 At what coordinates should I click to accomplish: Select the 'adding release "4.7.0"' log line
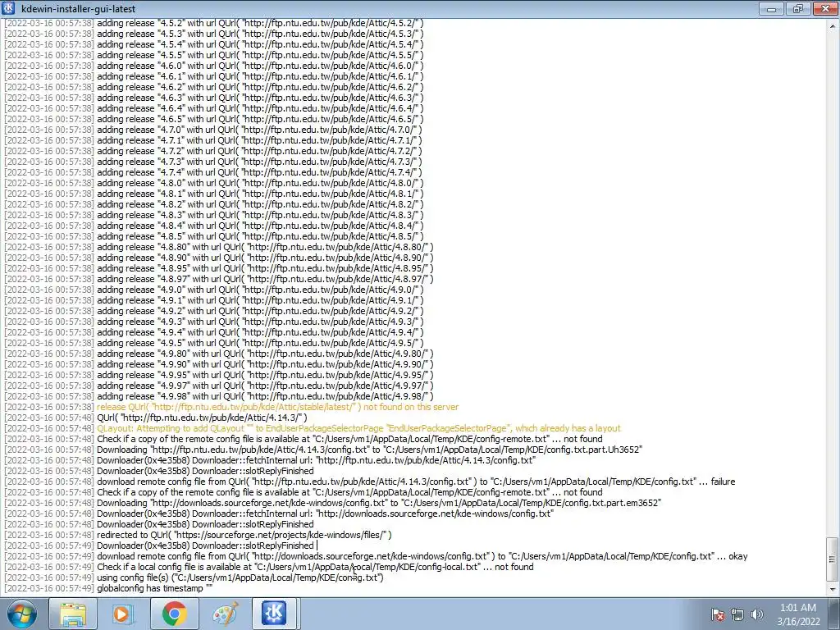[x=214, y=130]
